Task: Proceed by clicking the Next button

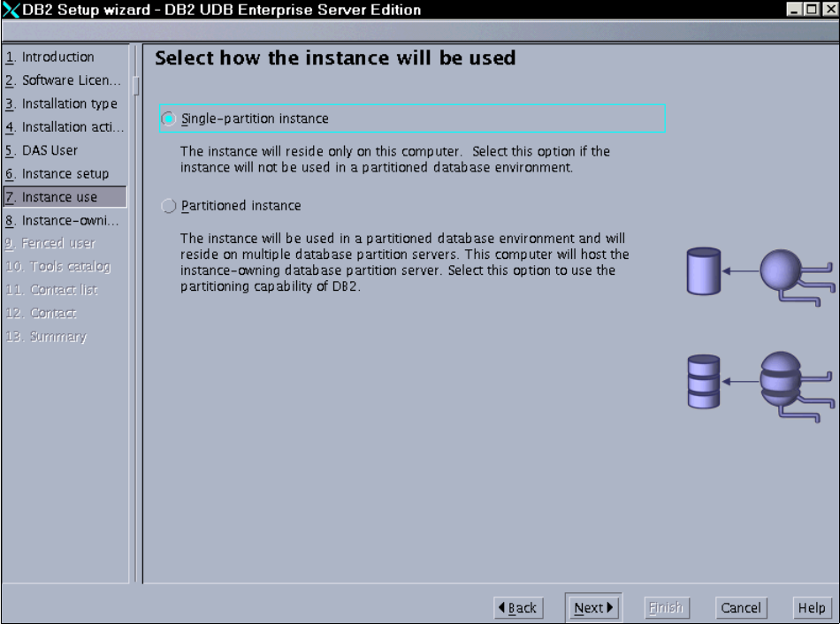Action: [x=593, y=607]
